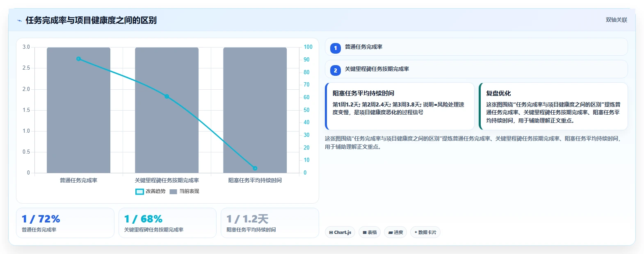The height and width of the screenshot is (254, 644).
Task: Click the x-axis label 普通任务完成率 under the chart
Action: point(79,180)
